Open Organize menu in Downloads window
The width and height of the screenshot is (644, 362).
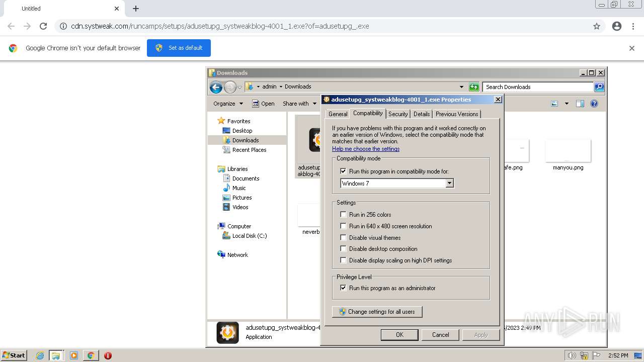pos(228,104)
